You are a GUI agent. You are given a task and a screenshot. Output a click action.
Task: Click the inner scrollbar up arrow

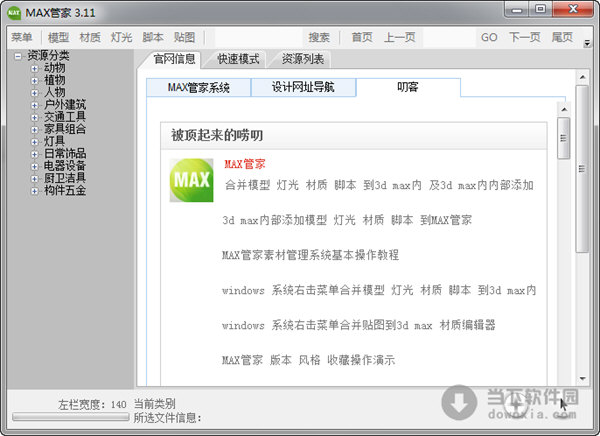(564, 110)
